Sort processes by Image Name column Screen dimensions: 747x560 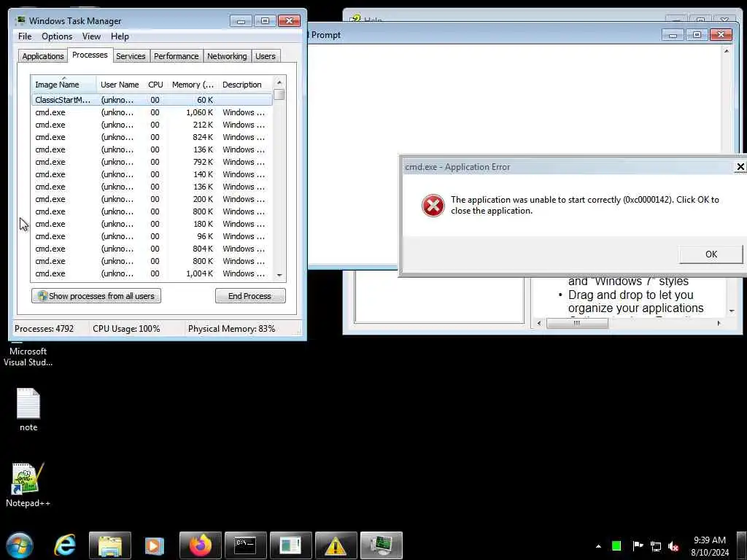pos(64,85)
